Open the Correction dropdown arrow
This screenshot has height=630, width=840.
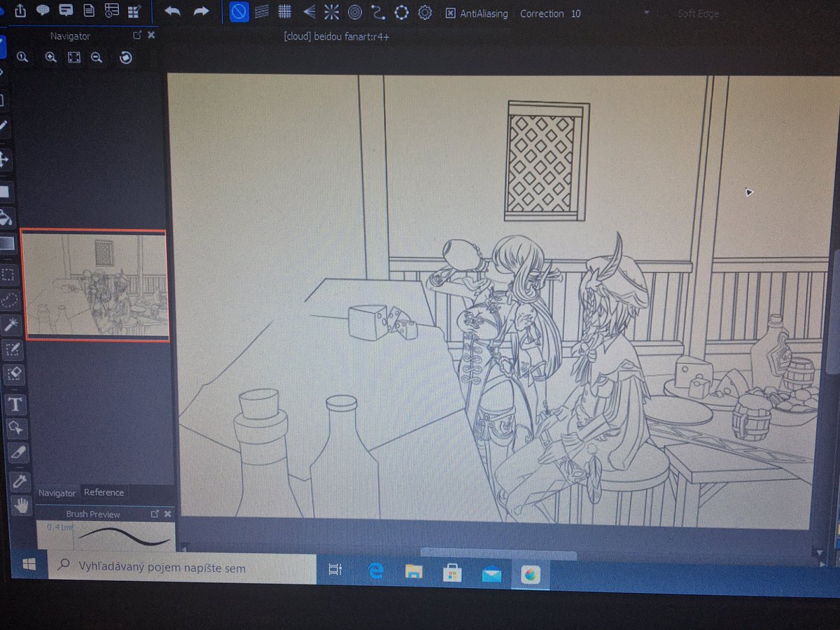coord(646,13)
